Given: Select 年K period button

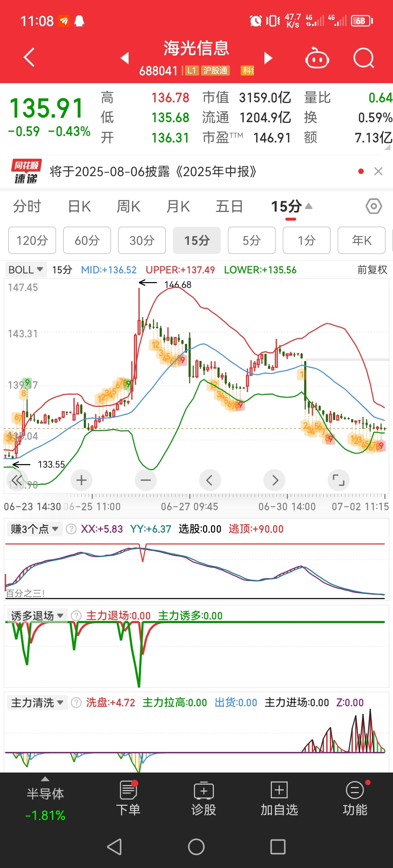Looking at the screenshot, I should (x=362, y=241).
